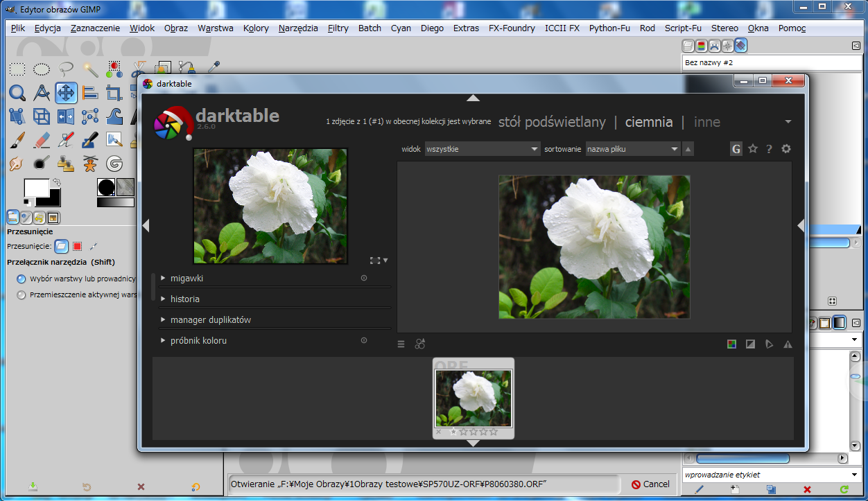Open the Filtry menu
The height and width of the screenshot is (501, 868).
click(x=338, y=28)
